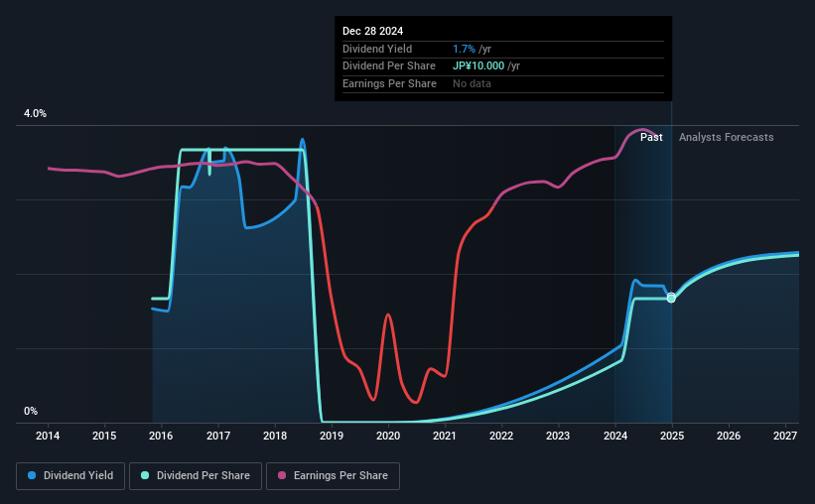Click the 0% y-axis label
Image resolution: width=815 pixels, height=504 pixels.
[x=31, y=411]
